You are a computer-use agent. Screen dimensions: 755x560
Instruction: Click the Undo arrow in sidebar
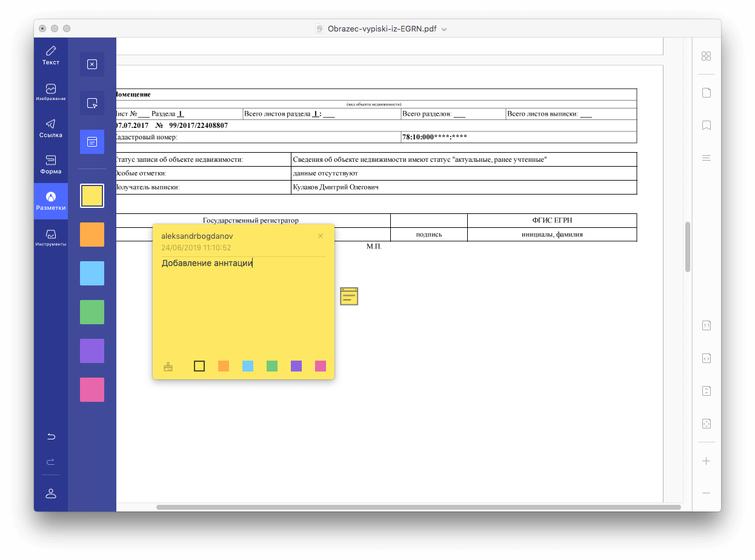(51, 436)
